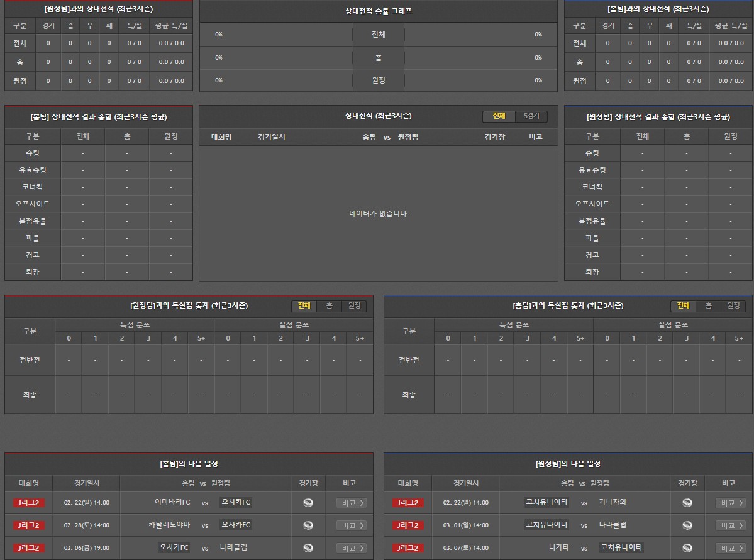This screenshot has height=560, width=754.
Task: Click the stadium icon for 카탈레도야마 match
Action: pyautogui.click(x=308, y=525)
